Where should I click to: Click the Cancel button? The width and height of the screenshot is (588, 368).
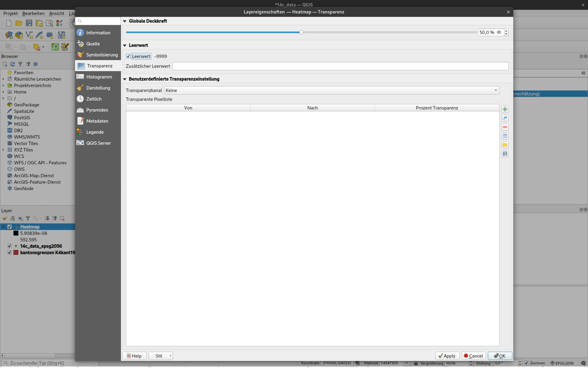[473, 356]
